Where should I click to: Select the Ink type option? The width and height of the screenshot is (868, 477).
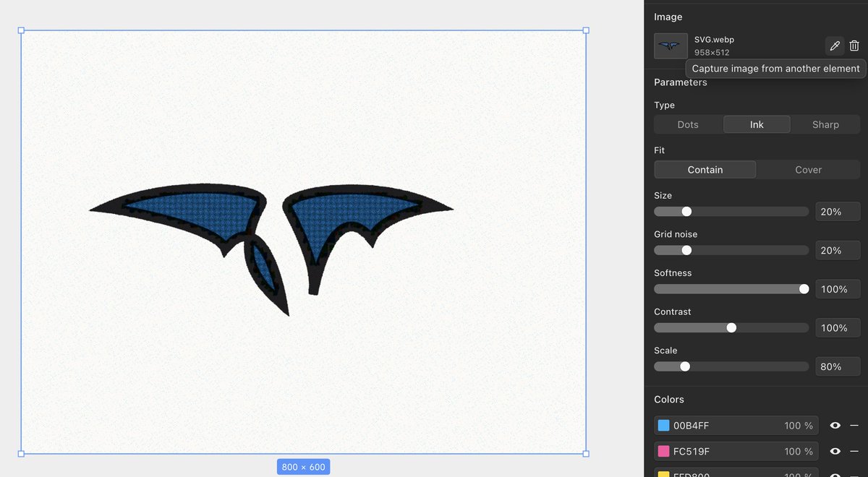757,124
